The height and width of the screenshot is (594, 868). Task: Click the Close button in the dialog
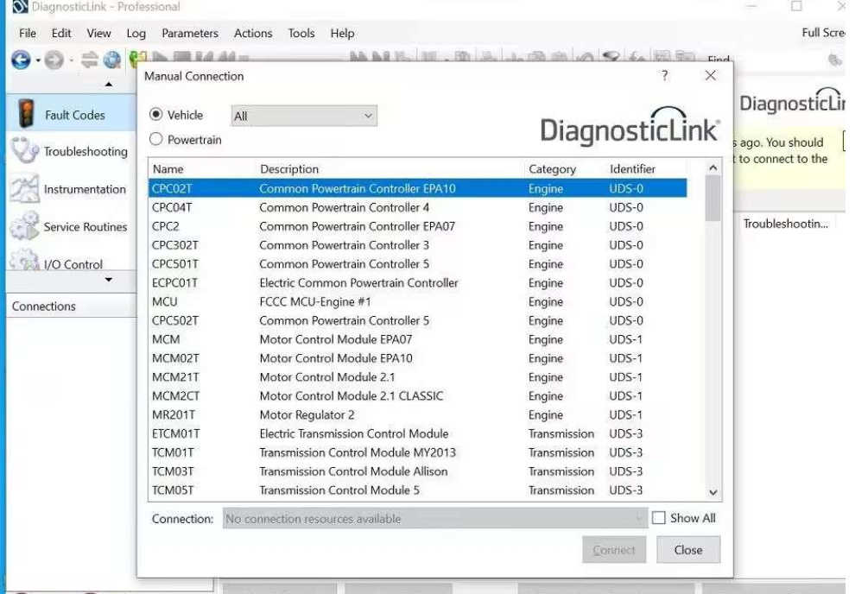687,550
